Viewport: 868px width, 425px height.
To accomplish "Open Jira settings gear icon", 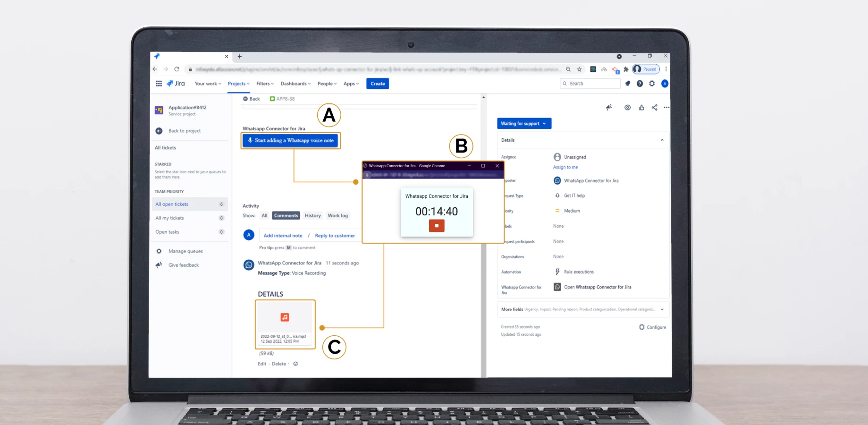I will tap(652, 84).
